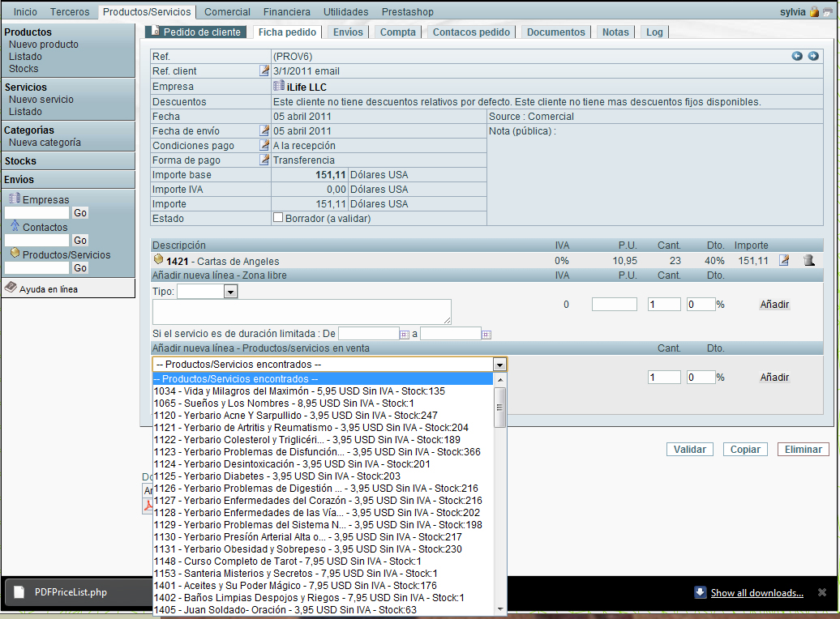
Task: Collapse the Productos/Servicios encontrados dropdown arrow
Action: pos(499,365)
